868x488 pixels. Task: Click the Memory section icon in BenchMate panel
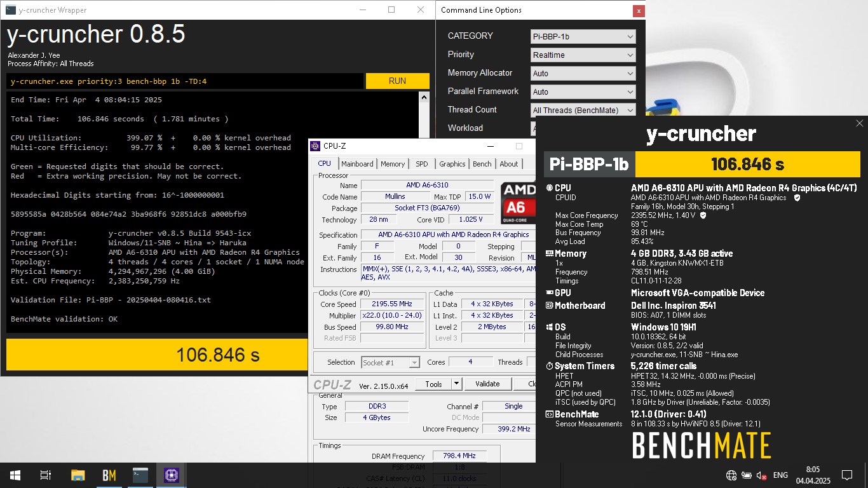coord(550,254)
